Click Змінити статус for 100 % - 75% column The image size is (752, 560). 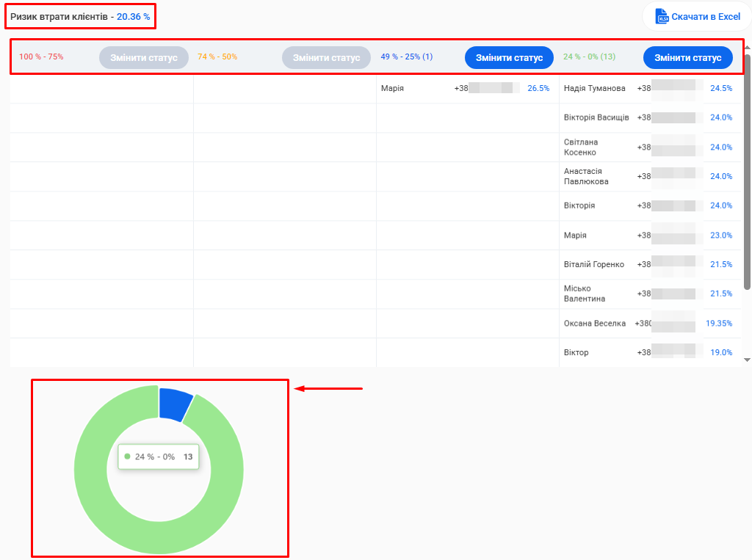(144, 58)
